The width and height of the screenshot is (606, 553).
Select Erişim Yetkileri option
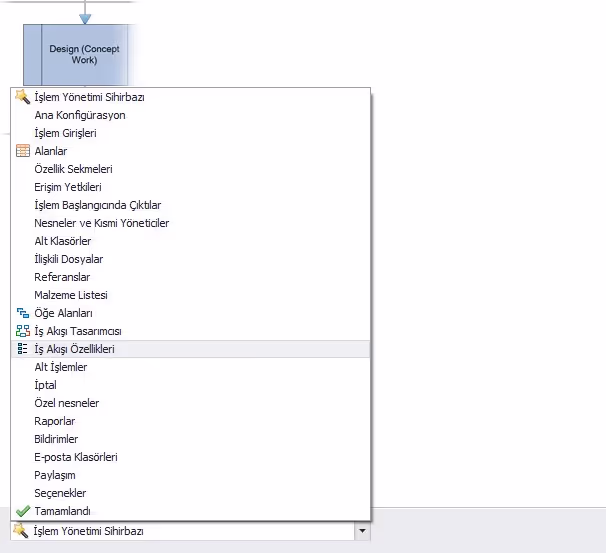tap(191, 187)
